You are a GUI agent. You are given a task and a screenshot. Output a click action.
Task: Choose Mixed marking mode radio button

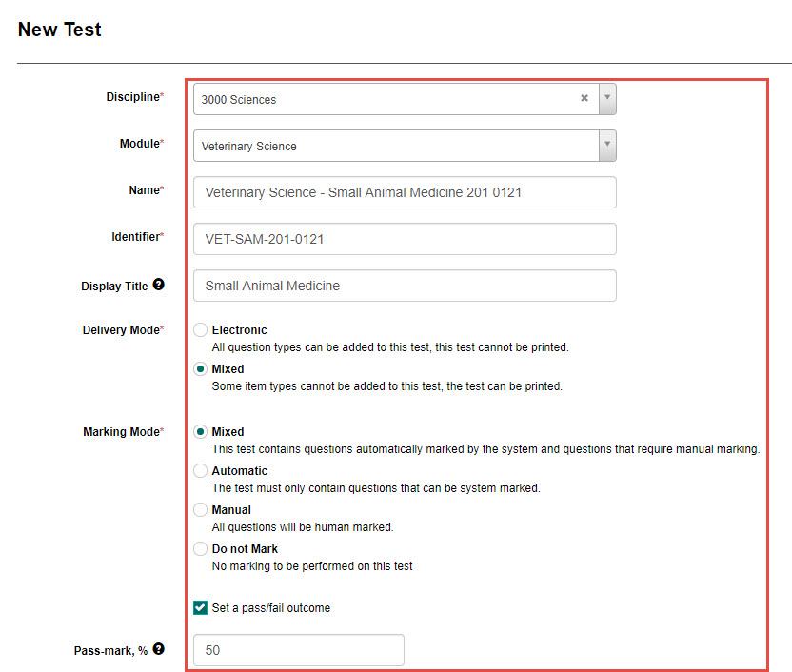tap(200, 432)
